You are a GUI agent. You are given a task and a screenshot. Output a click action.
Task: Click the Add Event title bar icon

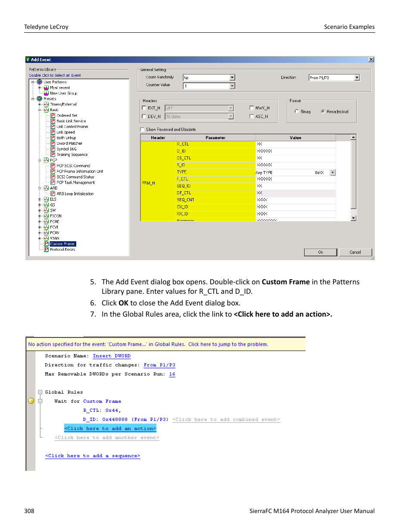[28, 59]
